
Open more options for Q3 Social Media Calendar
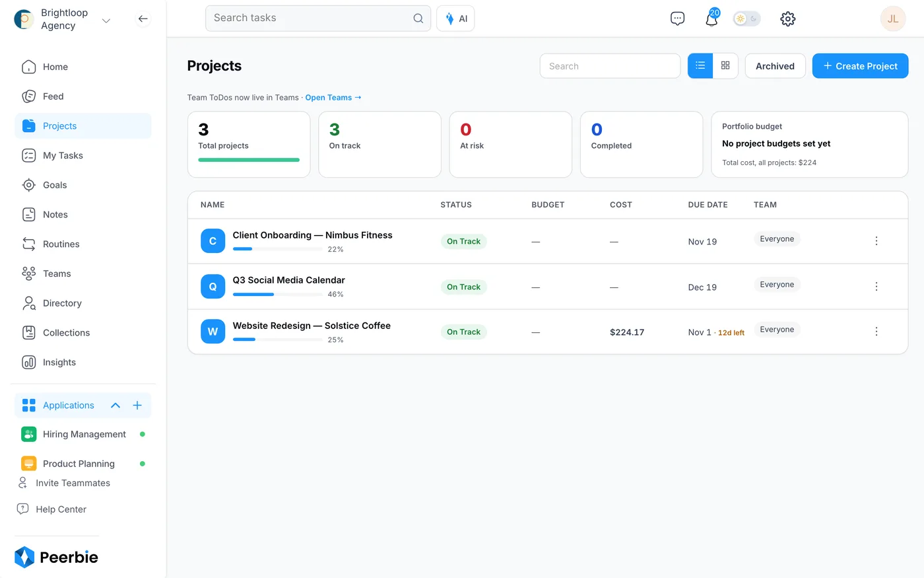click(x=876, y=287)
